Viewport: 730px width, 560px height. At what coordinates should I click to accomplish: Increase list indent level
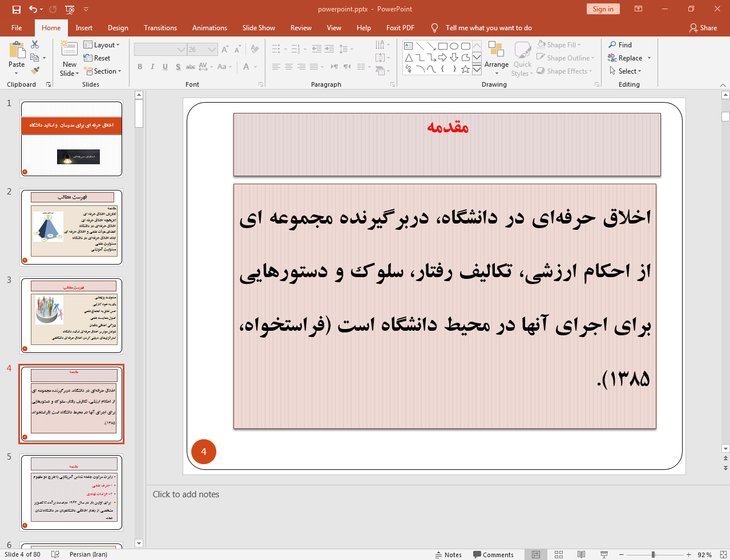click(x=329, y=49)
